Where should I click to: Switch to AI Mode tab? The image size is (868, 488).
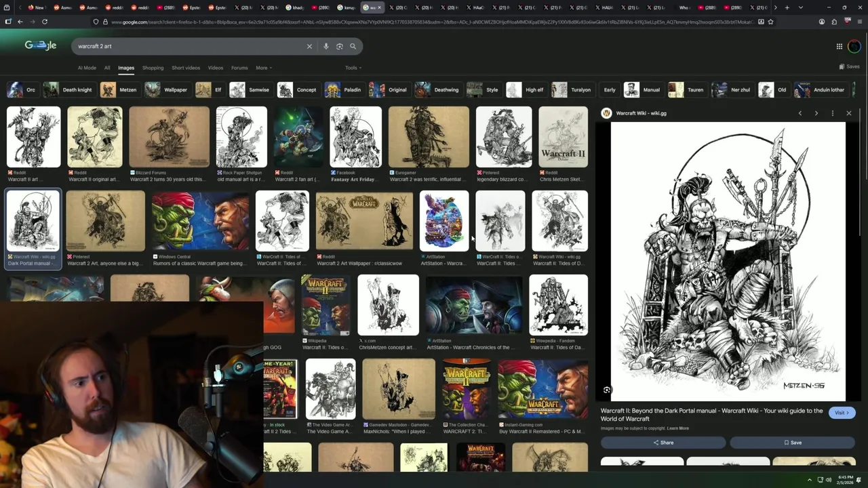[x=87, y=68]
